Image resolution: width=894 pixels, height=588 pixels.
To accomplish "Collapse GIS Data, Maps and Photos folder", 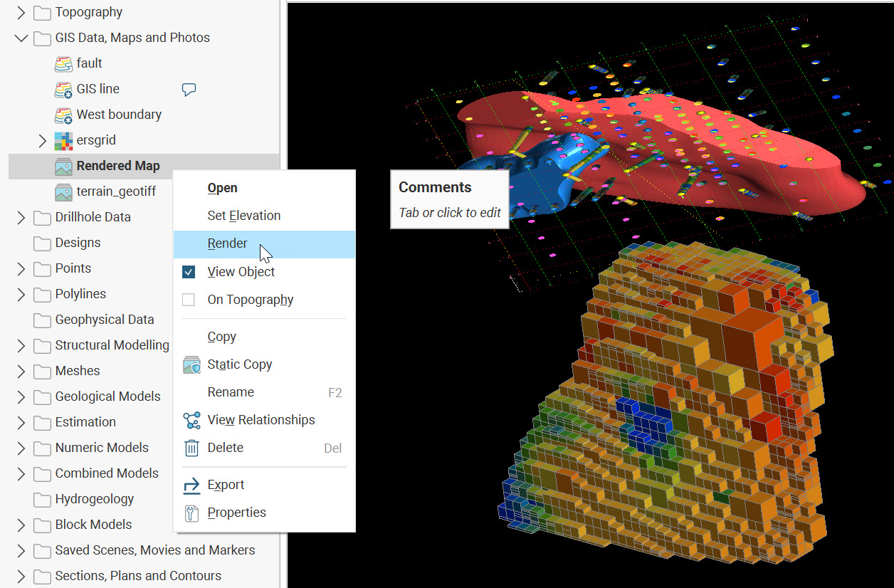I will pyautogui.click(x=21, y=38).
